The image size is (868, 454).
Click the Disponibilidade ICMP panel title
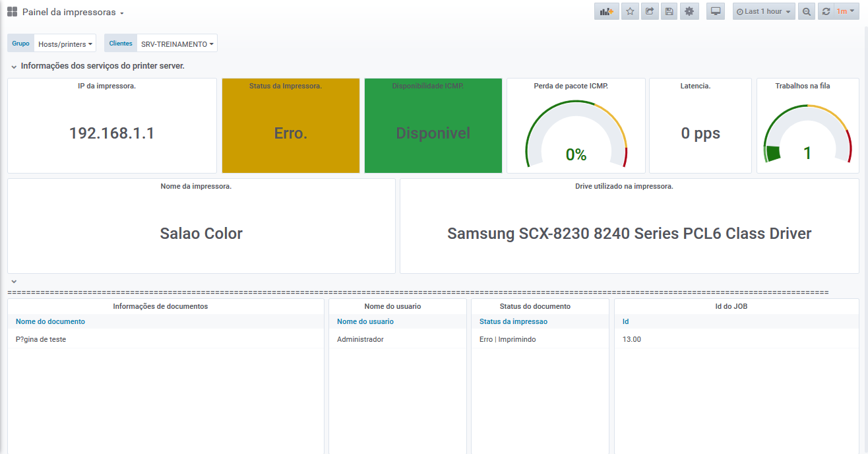(x=428, y=86)
